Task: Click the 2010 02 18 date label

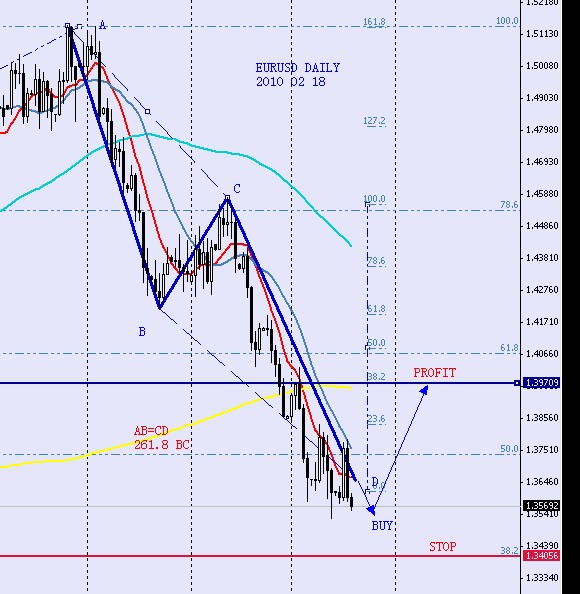Action: pos(291,82)
